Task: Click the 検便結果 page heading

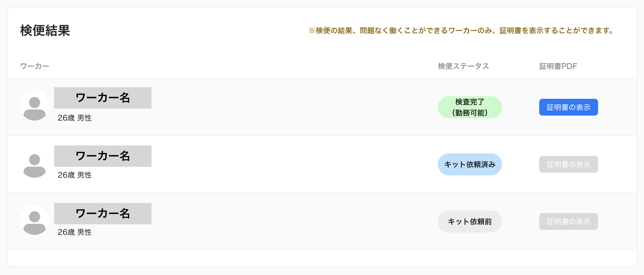Action: coord(45,31)
